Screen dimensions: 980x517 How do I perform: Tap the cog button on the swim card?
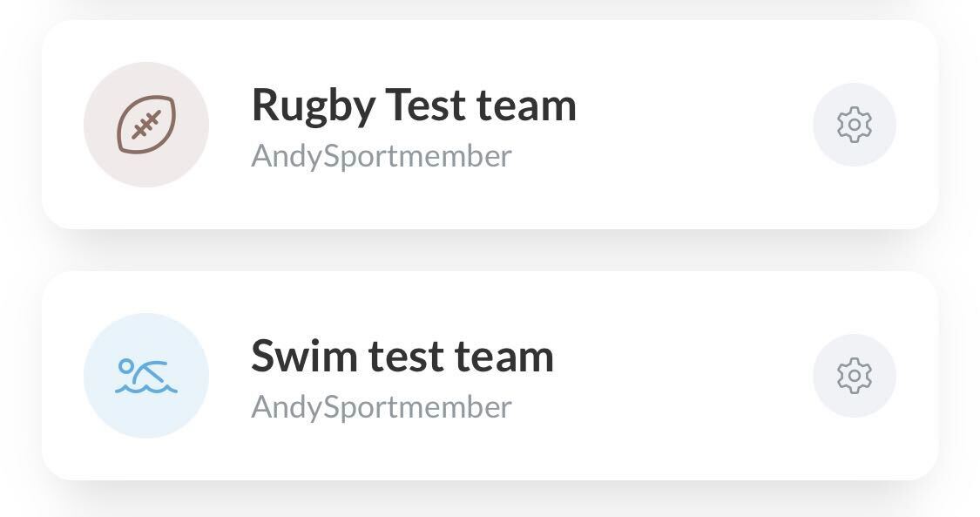point(855,376)
